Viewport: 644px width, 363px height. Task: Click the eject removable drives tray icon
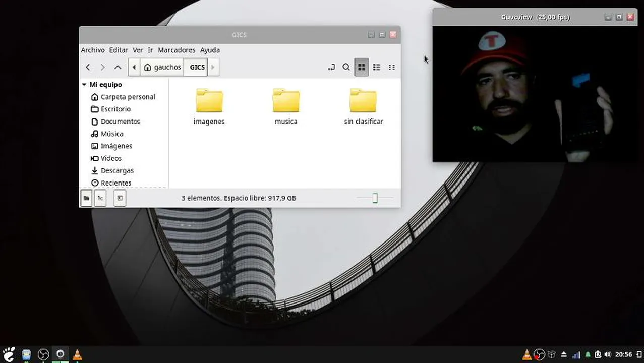pos(564,354)
